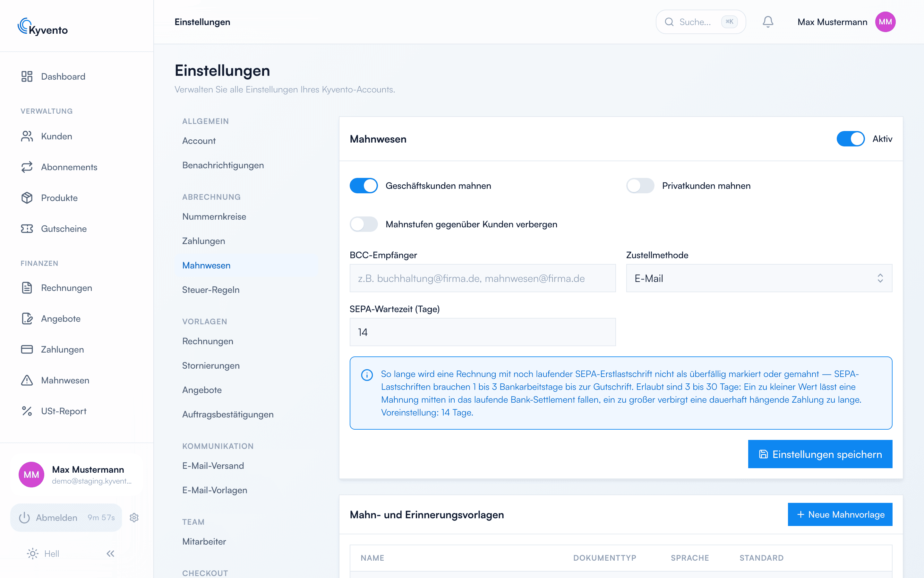Click the Produkte box icon
This screenshot has width=924, height=578.
27,198
